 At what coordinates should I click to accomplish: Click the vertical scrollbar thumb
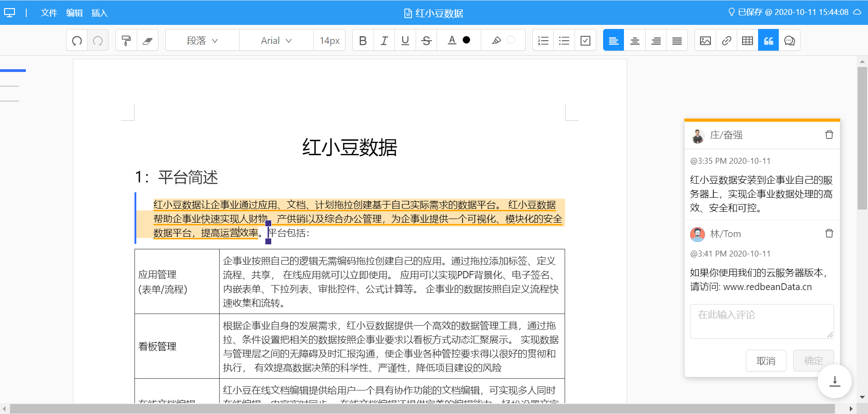(862, 138)
